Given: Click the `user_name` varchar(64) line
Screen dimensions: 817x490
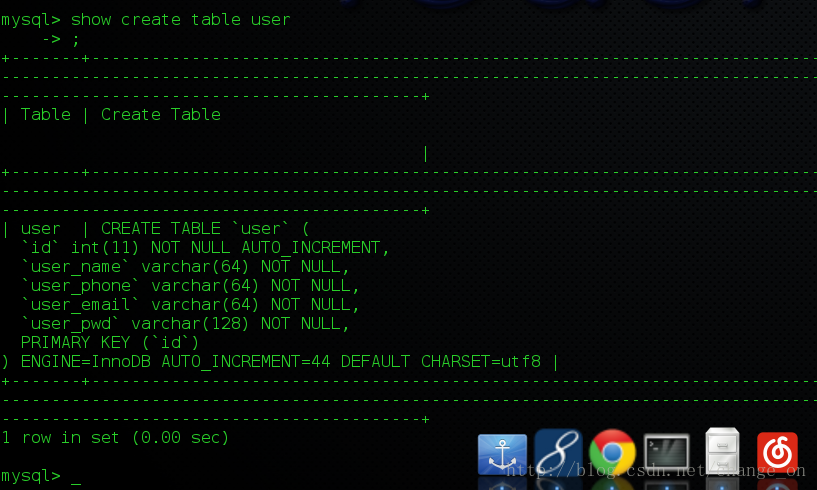Looking at the screenshot, I should [185, 267].
